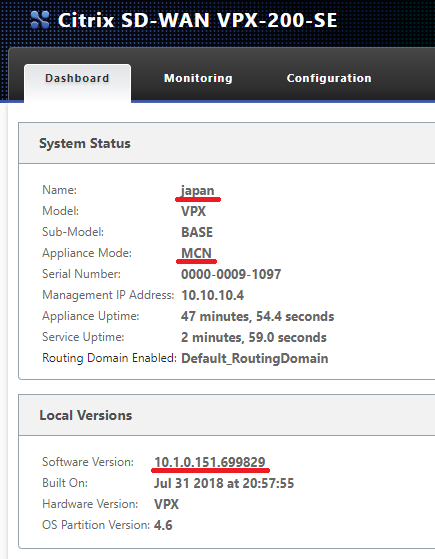Click the Sub-Model: label
Viewport: 435px width, 559px height.
coord(73,232)
